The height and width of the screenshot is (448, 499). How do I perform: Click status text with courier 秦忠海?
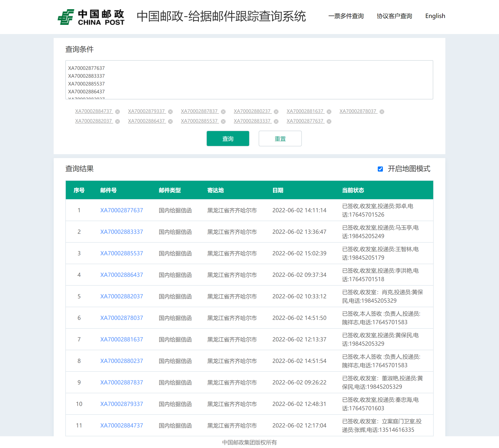(381, 404)
